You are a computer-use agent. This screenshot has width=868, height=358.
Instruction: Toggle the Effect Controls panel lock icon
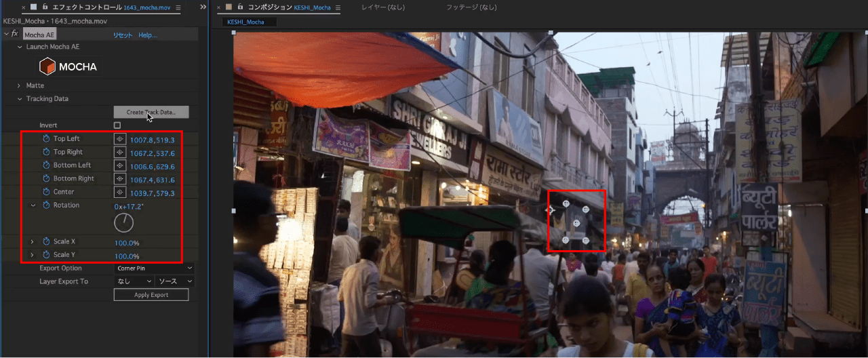(x=45, y=7)
